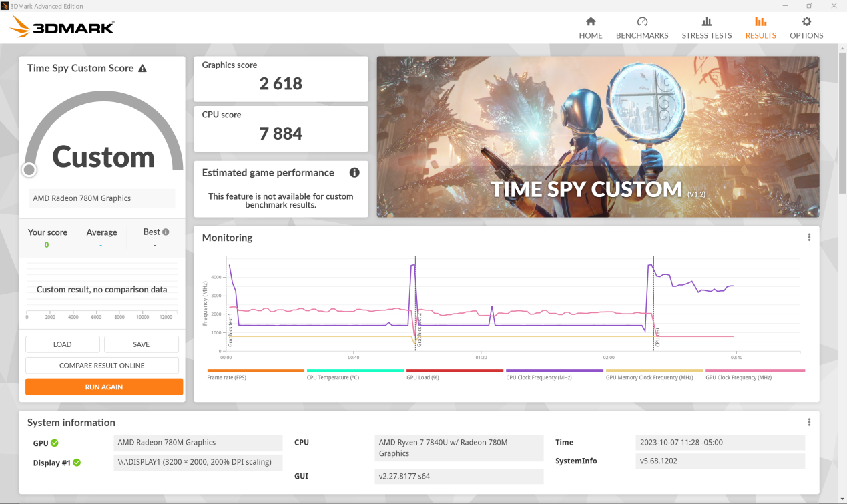The image size is (847, 504).
Task: Click the warning triangle beside Time Spy Custom Score
Action: (142, 69)
